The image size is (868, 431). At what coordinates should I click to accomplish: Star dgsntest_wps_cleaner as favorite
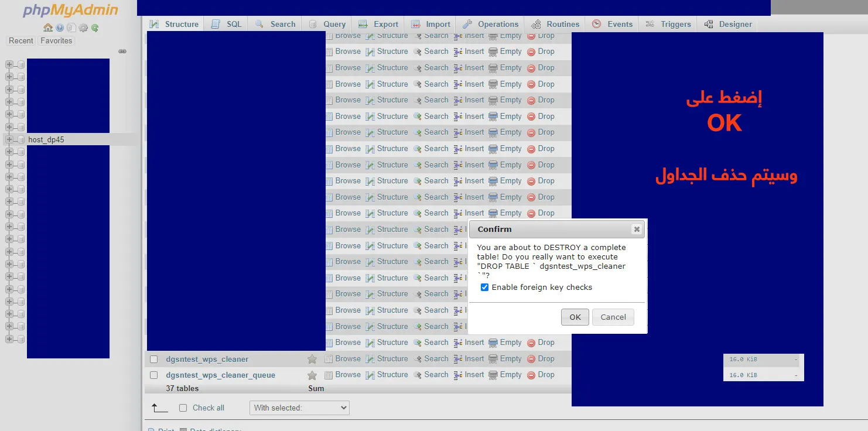[x=312, y=359]
